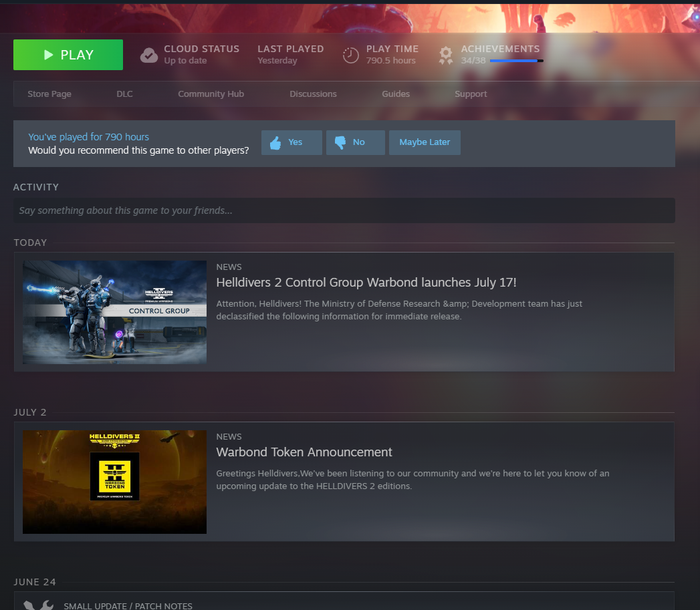Open the Guides tab
This screenshot has height=610, width=700.
(x=396, y=94)
